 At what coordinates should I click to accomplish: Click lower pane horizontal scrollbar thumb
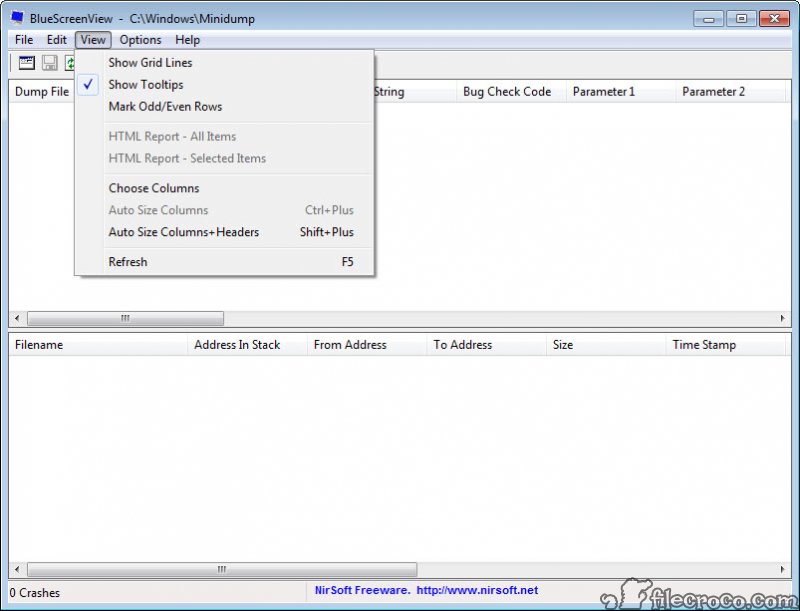(x=222, y=569)
